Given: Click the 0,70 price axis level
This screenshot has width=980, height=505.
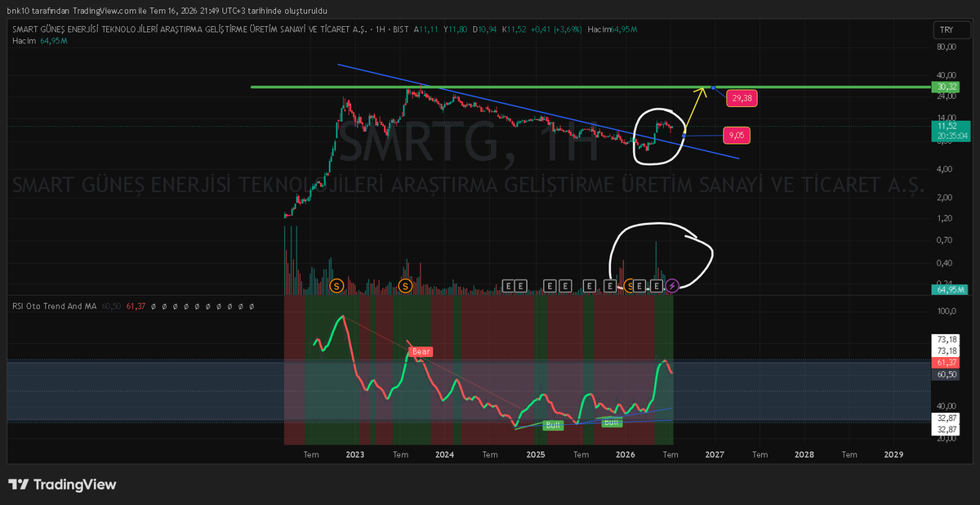Looking at the screenshot, I should pyautogui.click(x=947, y=239).
